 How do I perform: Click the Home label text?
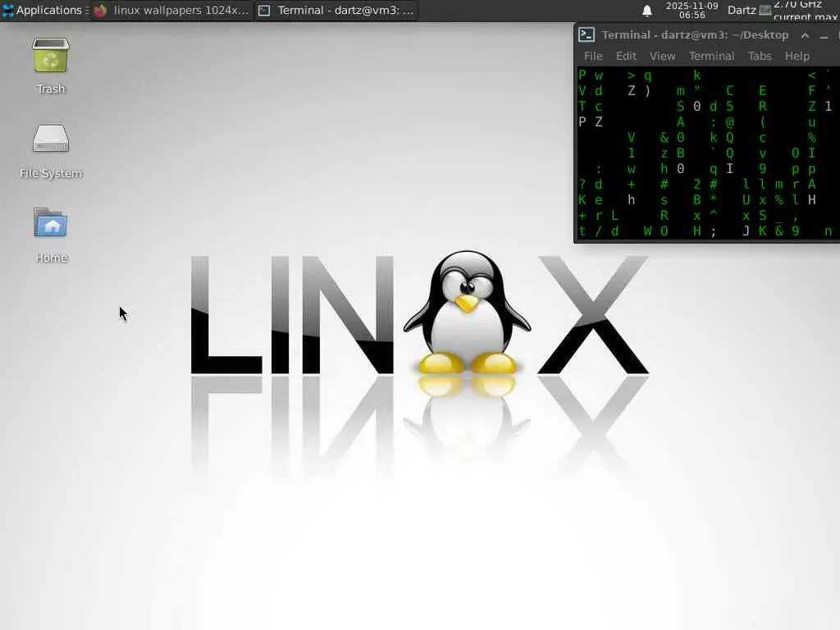pyautogui.click(x=51, y=258)
